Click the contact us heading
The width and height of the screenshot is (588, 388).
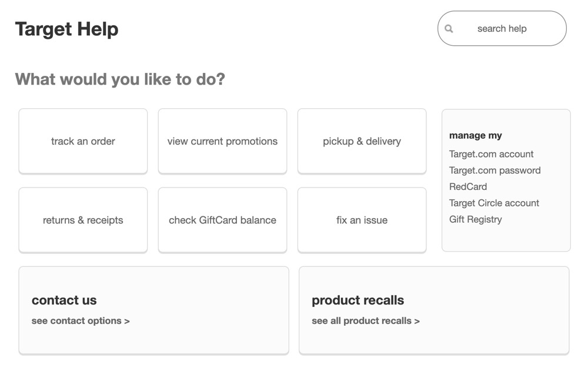[64, 300]
